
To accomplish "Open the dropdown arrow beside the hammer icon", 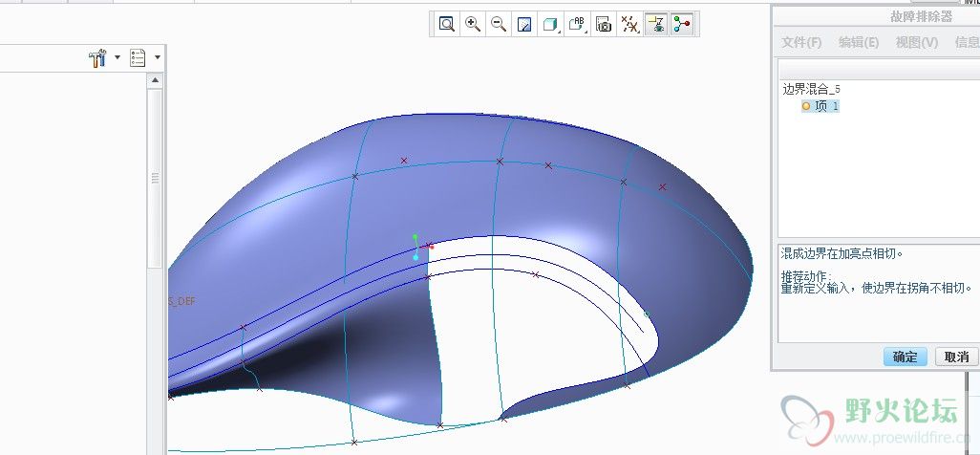I will tap(117, 58).
